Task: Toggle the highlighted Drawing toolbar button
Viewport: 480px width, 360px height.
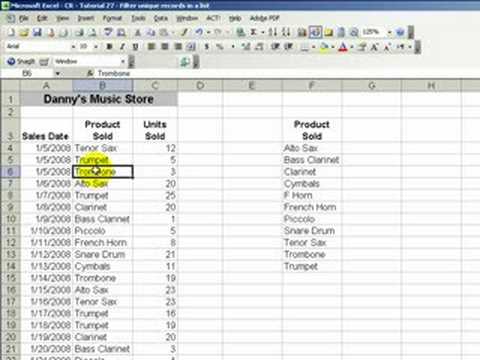Action: point(315,32)
